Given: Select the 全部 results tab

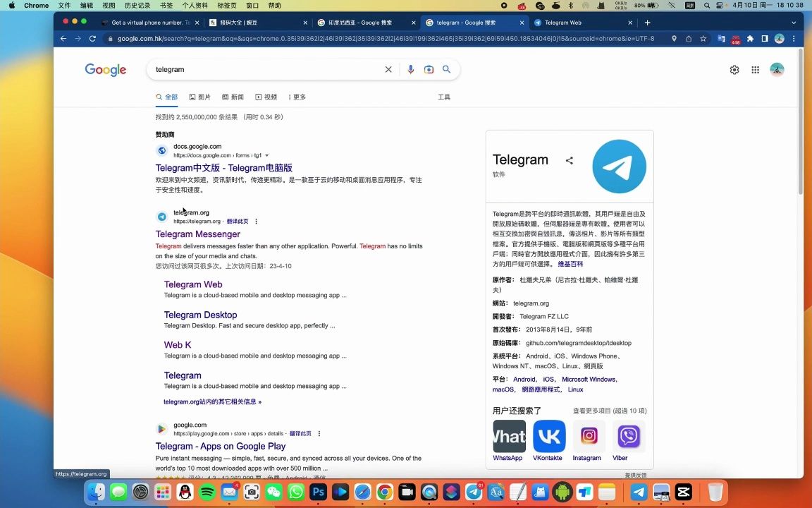Looking at the screenshot, I should tap(167, 97).
